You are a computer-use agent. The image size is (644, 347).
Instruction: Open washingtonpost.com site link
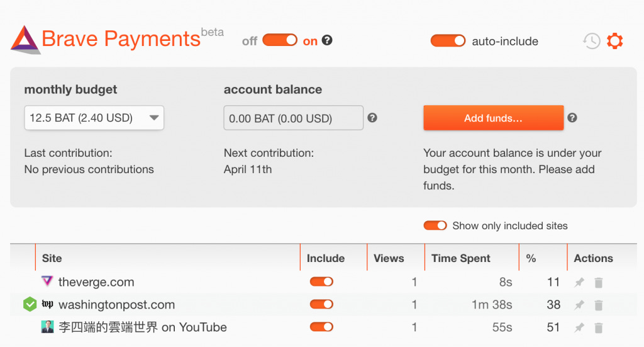tap(116, 305)
